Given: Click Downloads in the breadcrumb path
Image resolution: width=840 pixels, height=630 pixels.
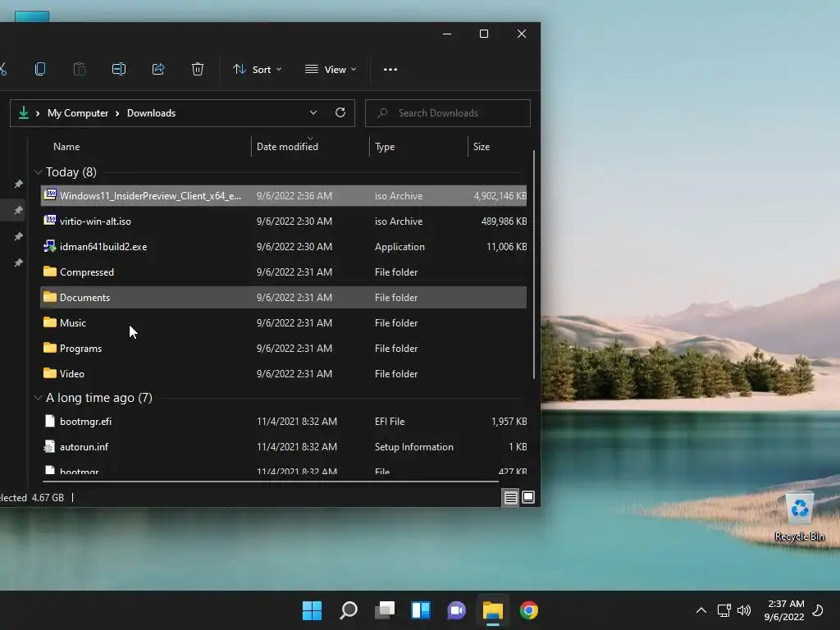Looking at the screenshot, I should pos(151,113).
